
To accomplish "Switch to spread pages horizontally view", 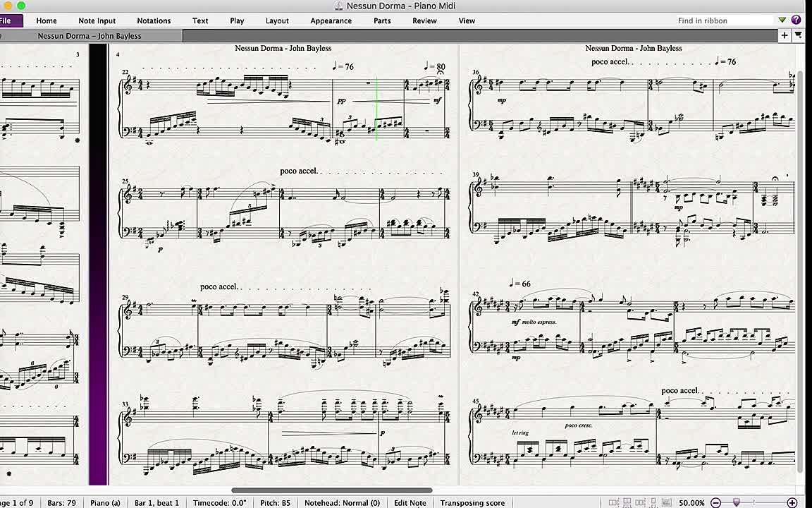I will click(614, 503).
